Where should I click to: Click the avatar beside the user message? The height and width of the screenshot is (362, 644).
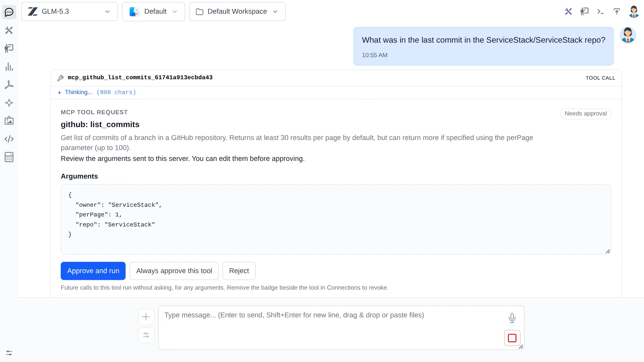click(x=628, y=35)
